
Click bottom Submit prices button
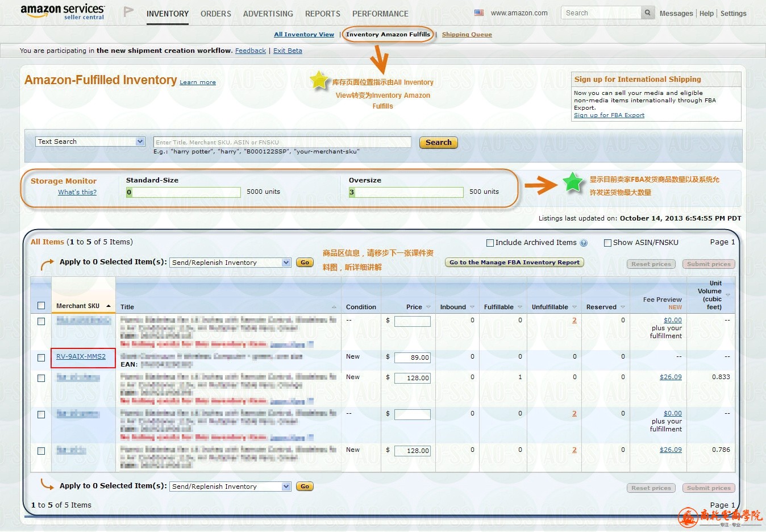709,488
